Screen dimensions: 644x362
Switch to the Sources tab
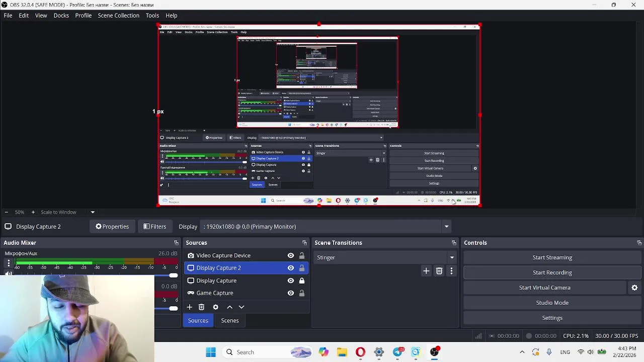pyautogui.click(x=198, y=321)
